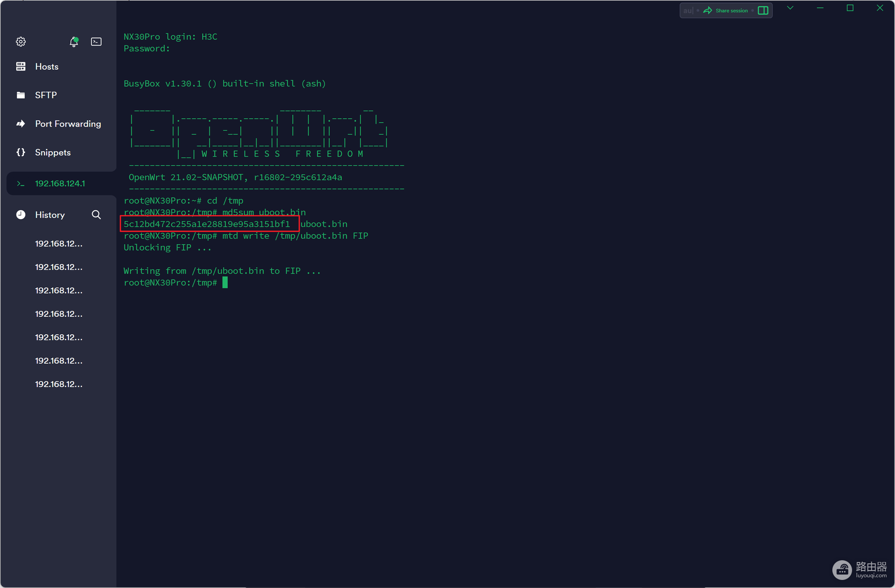895x588 pixels.
Task: Open the settings gear in sidebar
Action: point(21,42)
